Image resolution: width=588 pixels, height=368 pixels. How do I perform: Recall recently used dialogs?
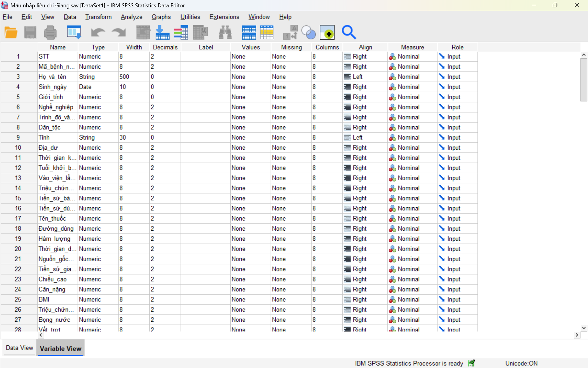74,32
